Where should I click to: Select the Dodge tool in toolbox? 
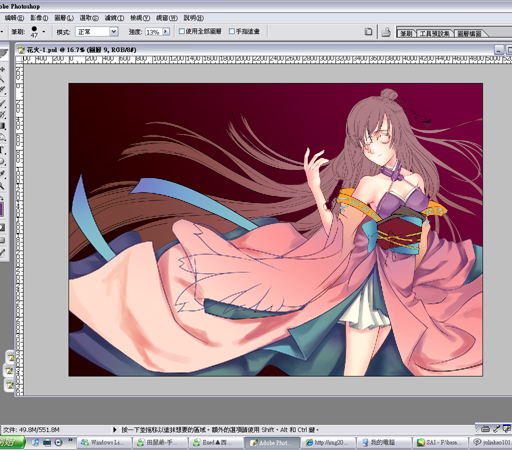pos(3,138)
